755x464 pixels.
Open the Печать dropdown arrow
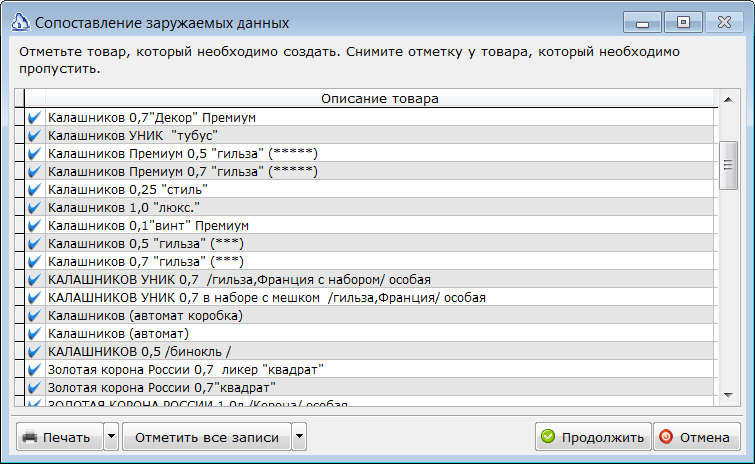coord(111,437)
